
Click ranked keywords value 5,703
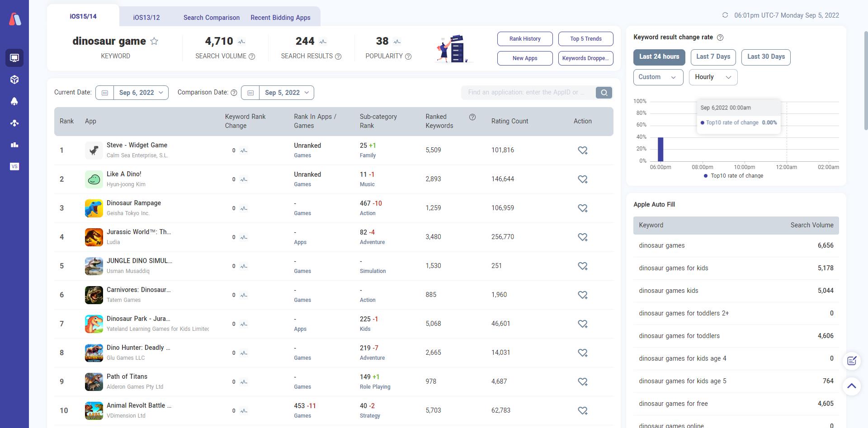(x=433, y=411)
